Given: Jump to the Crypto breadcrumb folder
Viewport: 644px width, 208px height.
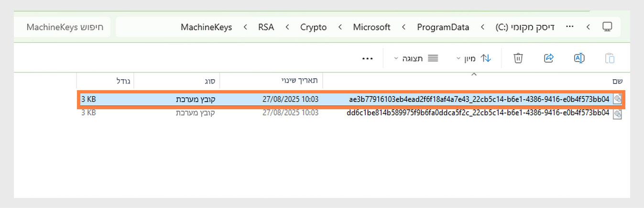Looking at the screenshot, I should [x=313, y=27].
